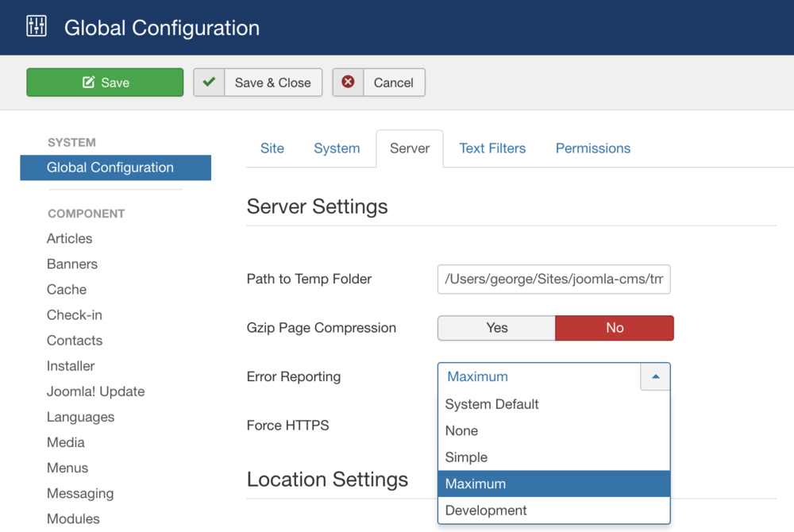
Task: Navigate to Joomla! Update in the sidebar
Action: point(95,391)
